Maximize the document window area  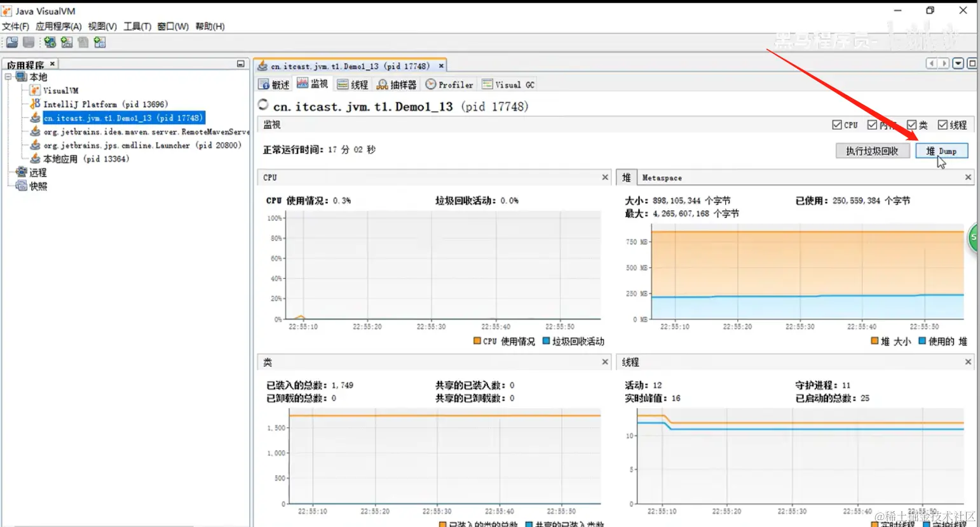tap(972, 63)
